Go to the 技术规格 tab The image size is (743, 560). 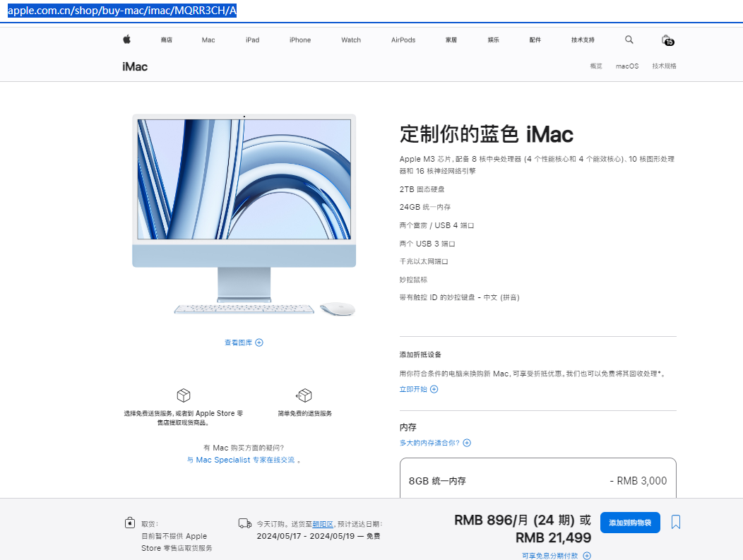pos(664,66)
